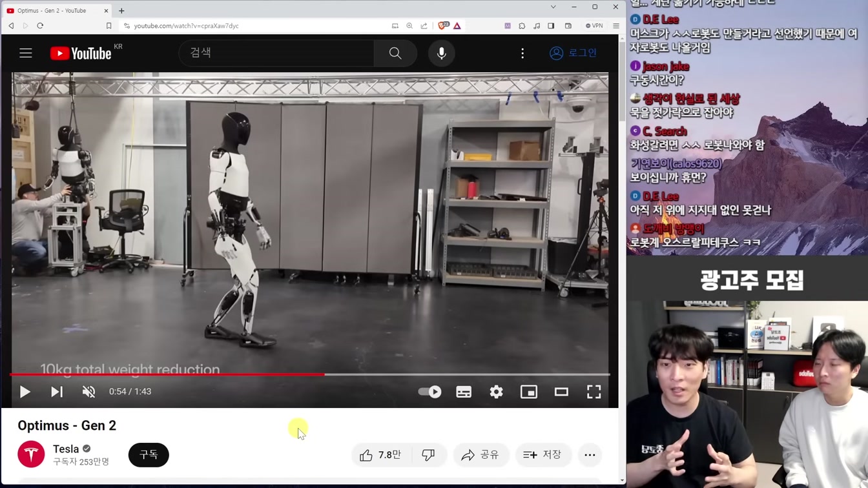Screen dimensions: 868x488
Task: Open the Brave Shields lion icon
Action: (x=442, y=26)
